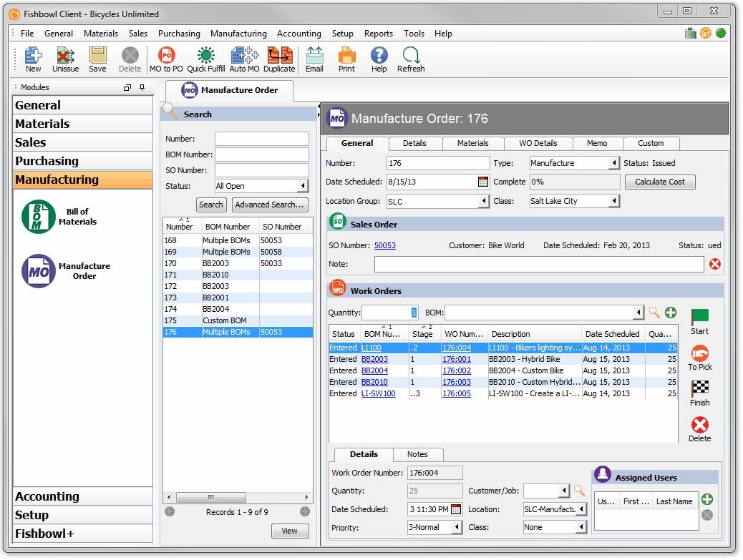Click the Calculate Cost button
Viewport: 743px width, 560px height.
[659, 182]
